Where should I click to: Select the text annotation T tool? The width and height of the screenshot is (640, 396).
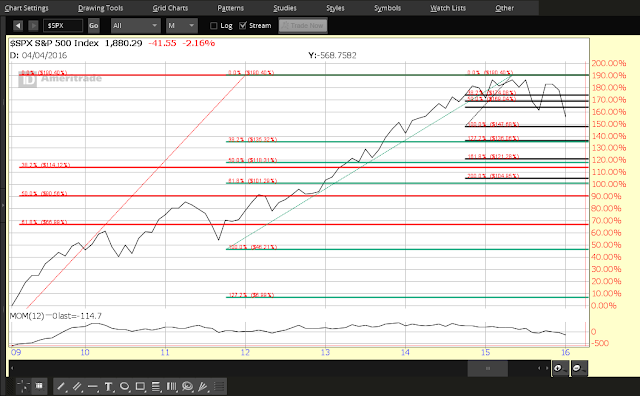click(108, 386)
